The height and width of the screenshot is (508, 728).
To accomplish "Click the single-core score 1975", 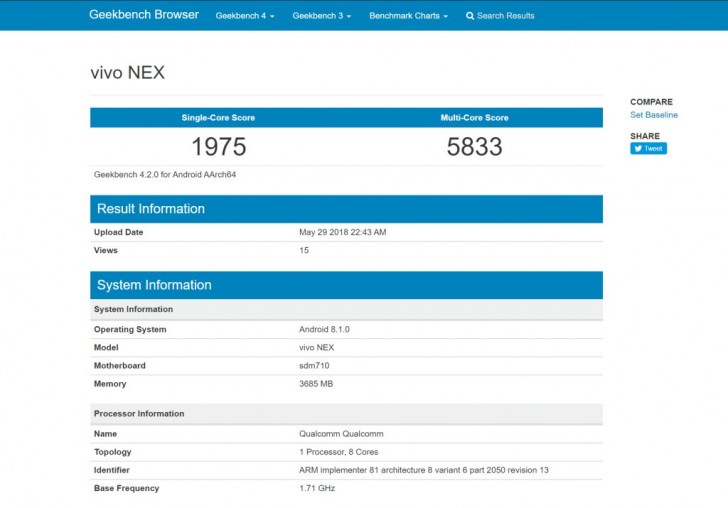I will pyautogui.click(x=218, y=147).
